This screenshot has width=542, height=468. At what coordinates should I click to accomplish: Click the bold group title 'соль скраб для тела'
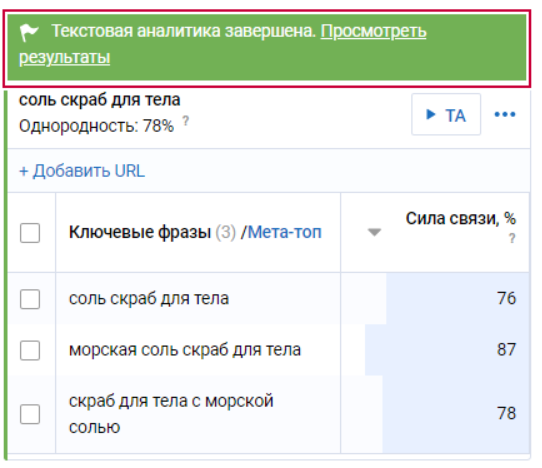point(100,100)
